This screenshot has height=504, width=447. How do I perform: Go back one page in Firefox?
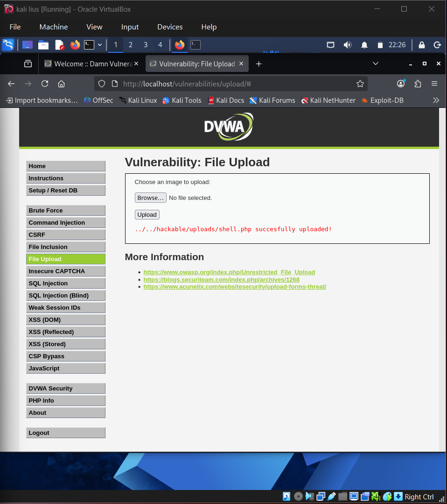(11, 84)
